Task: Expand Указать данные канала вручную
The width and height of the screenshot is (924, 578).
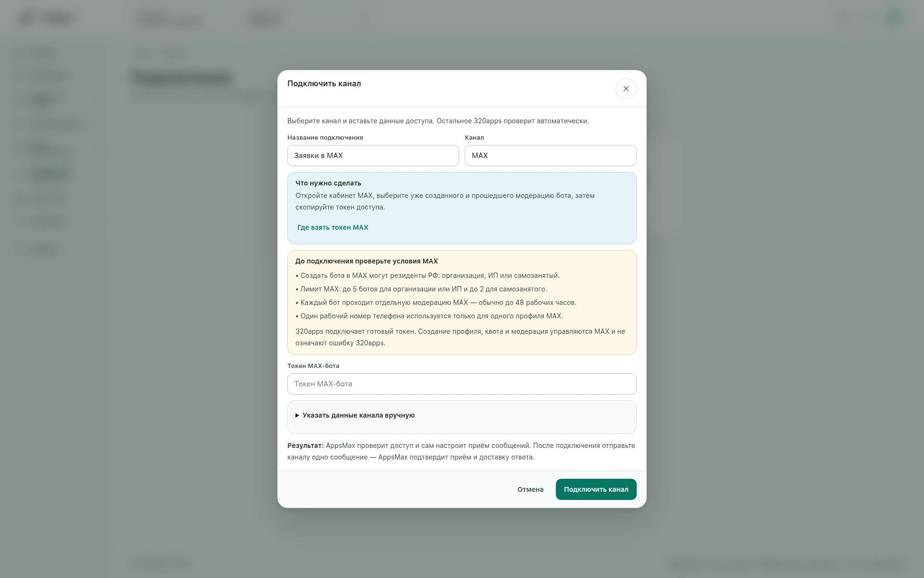Action: (x=355, y=415)
